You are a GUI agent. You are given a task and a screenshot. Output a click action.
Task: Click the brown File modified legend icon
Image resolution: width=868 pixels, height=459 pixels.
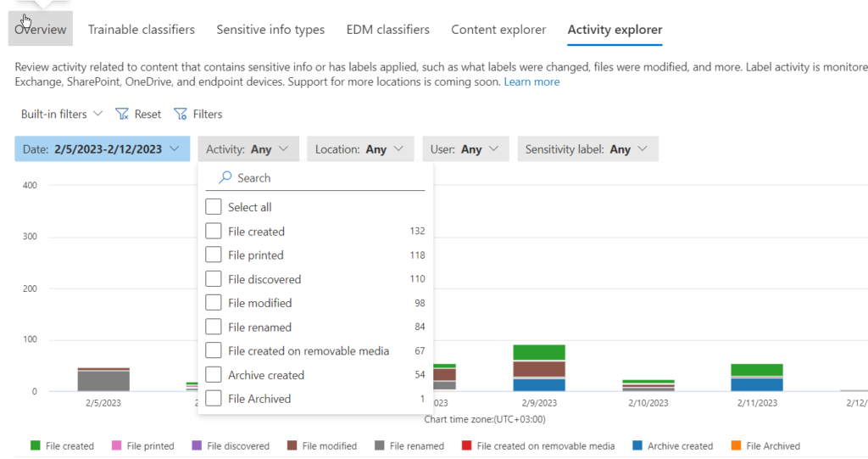(x=291, y=445)
